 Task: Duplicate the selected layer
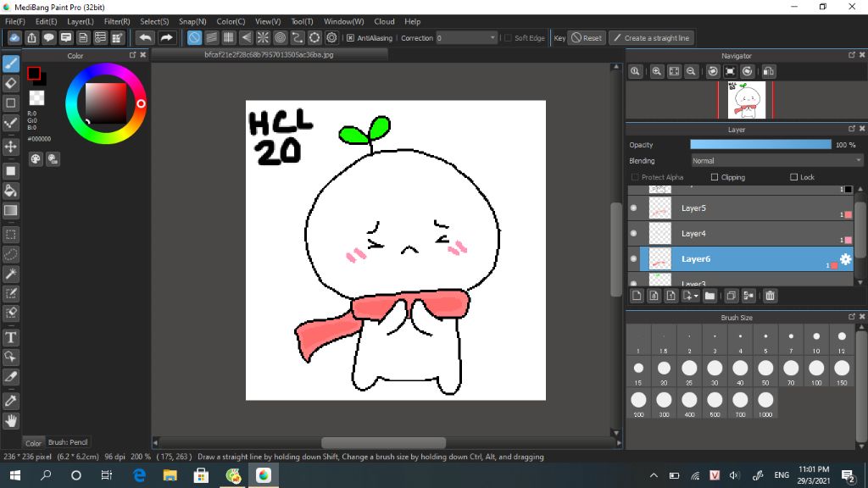pos(731,296)
